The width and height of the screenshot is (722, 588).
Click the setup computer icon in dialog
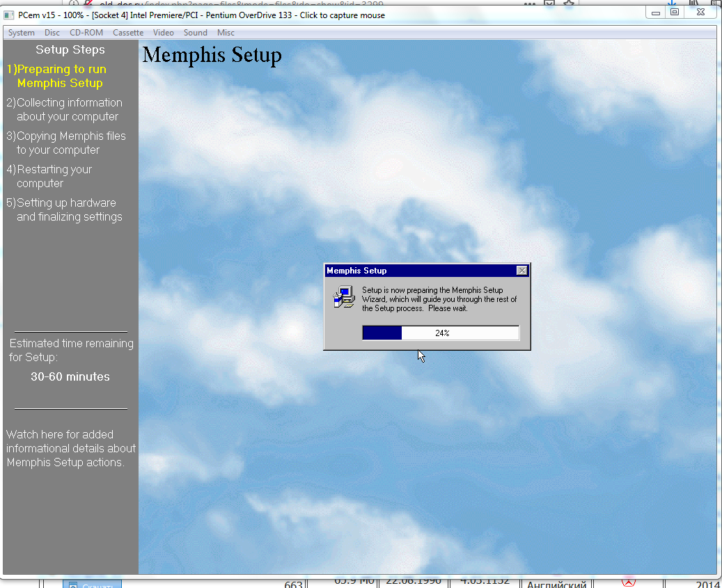tap(344, 296)
